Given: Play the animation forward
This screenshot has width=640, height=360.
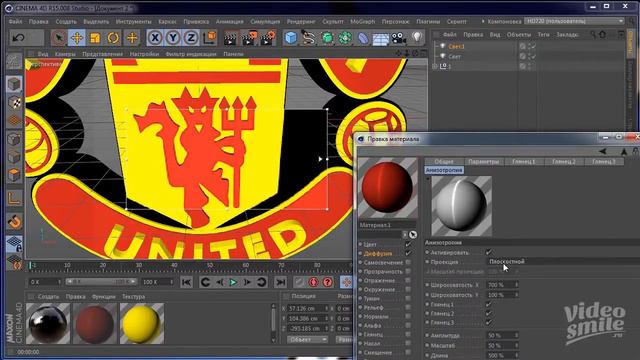Looking at the screenshot, I should pos(233,282).
